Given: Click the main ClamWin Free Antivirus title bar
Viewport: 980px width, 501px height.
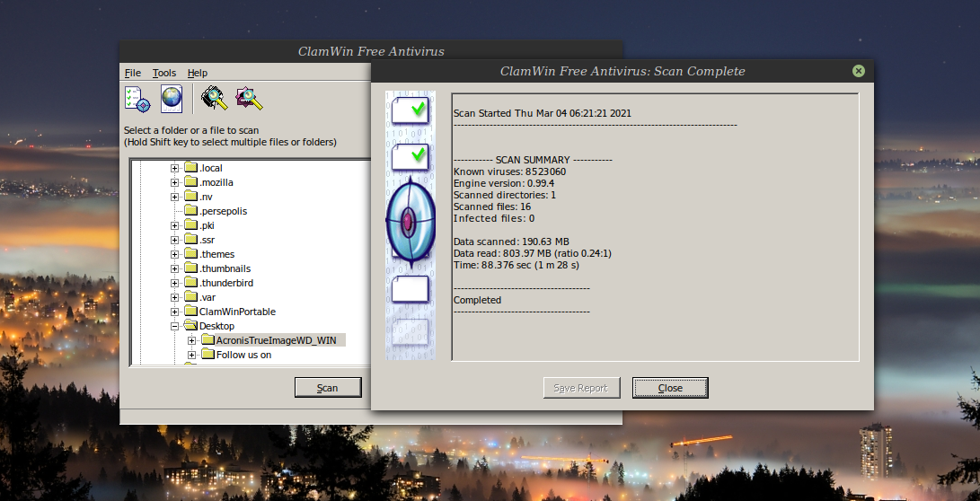Looking at the screenshot, I should point(371,51).
